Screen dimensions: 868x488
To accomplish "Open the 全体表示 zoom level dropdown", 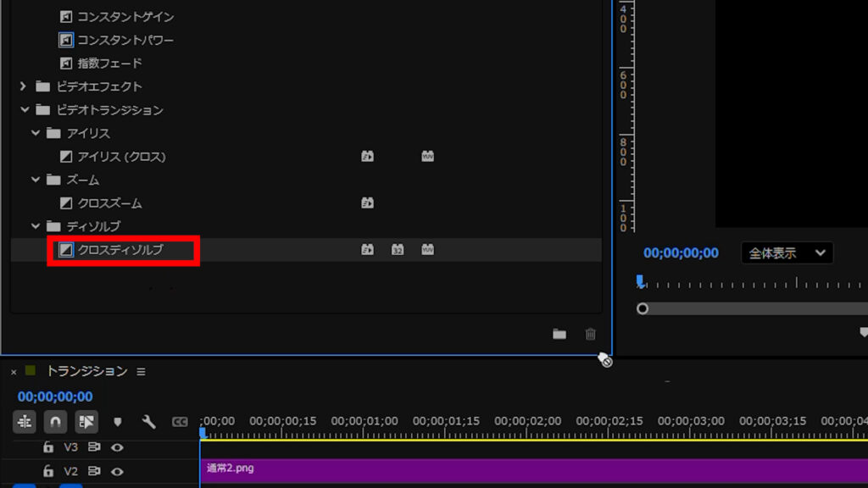I will 787,252.
